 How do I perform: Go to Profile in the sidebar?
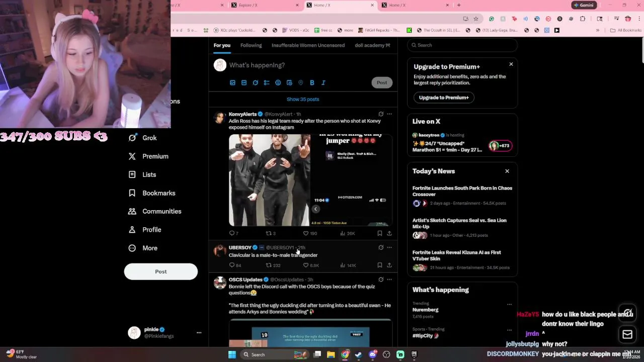145,230
